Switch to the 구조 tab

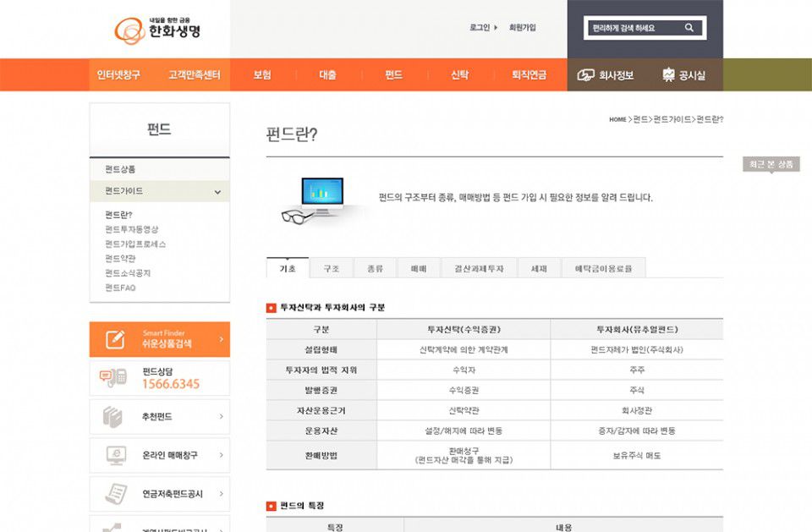pyautogui.click(x=331, y=268)
